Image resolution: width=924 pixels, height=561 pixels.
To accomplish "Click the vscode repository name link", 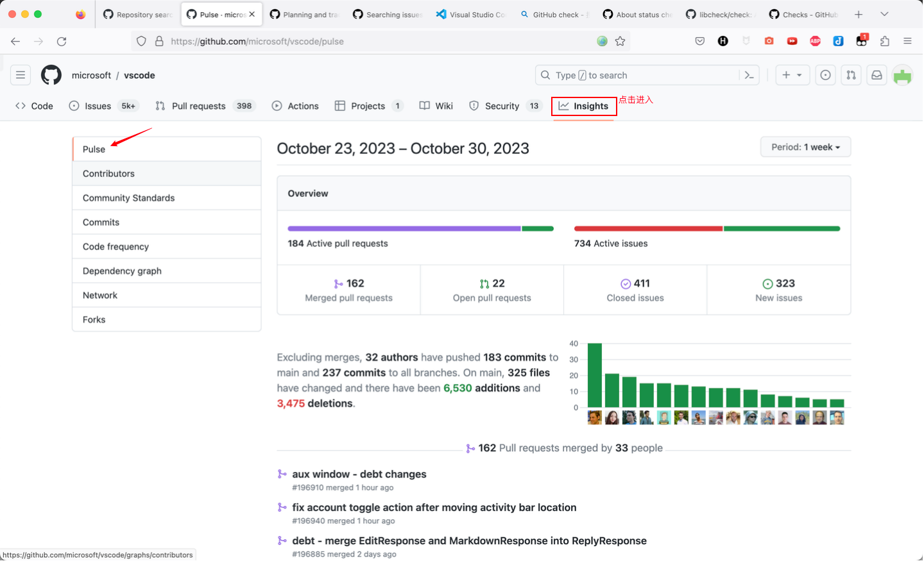I will tap(139, 75).
